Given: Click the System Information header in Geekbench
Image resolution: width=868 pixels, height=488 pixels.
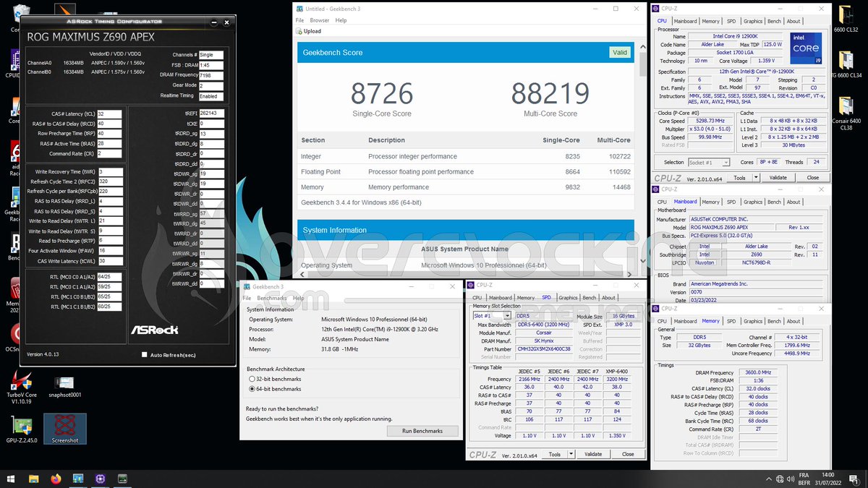Looking at the screenshot, I should tap(466, 230).
